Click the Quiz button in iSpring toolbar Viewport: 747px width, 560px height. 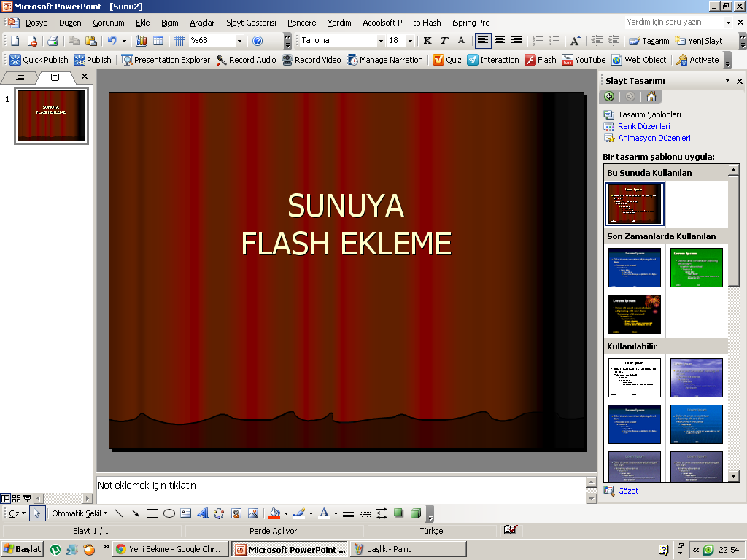(447, 60)
